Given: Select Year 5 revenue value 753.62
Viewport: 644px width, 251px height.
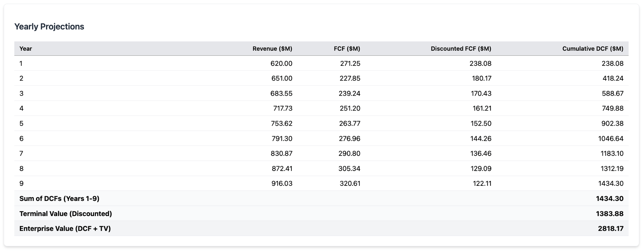Looking at the screenshot, I should (281, 123).
